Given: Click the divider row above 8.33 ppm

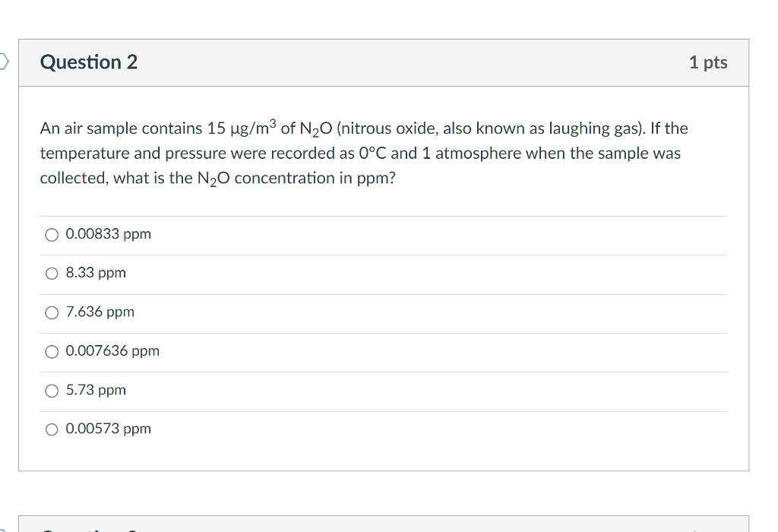Looking at the screenshot, I should tap(384, 254).
